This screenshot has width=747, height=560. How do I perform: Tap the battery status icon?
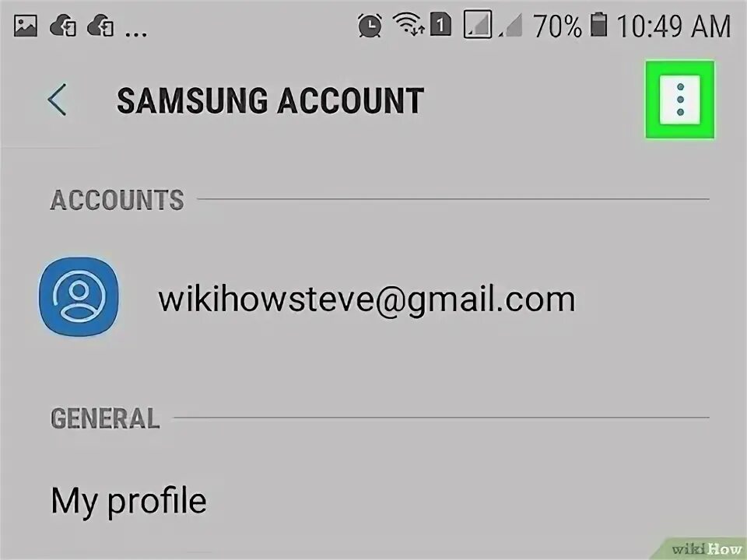[599, 25]
